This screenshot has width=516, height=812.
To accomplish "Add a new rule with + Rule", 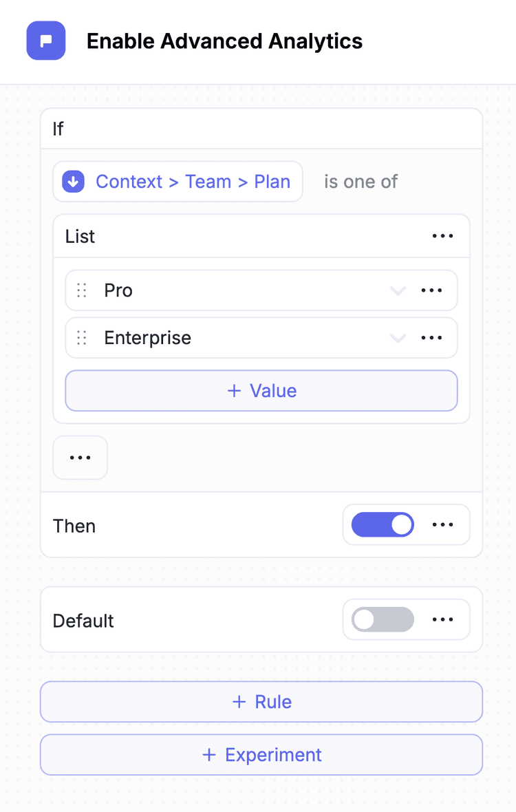I will click(x=261, y=702).
